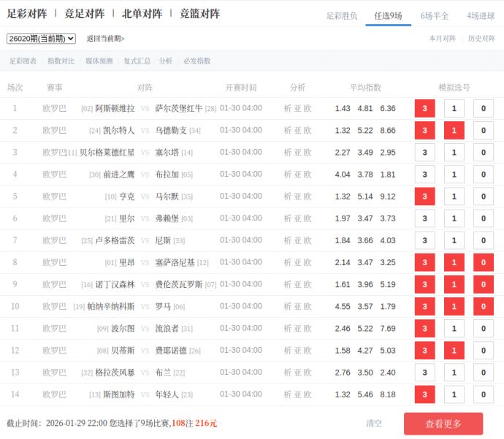Open the 竞篮对阵 section

[199, 14]
